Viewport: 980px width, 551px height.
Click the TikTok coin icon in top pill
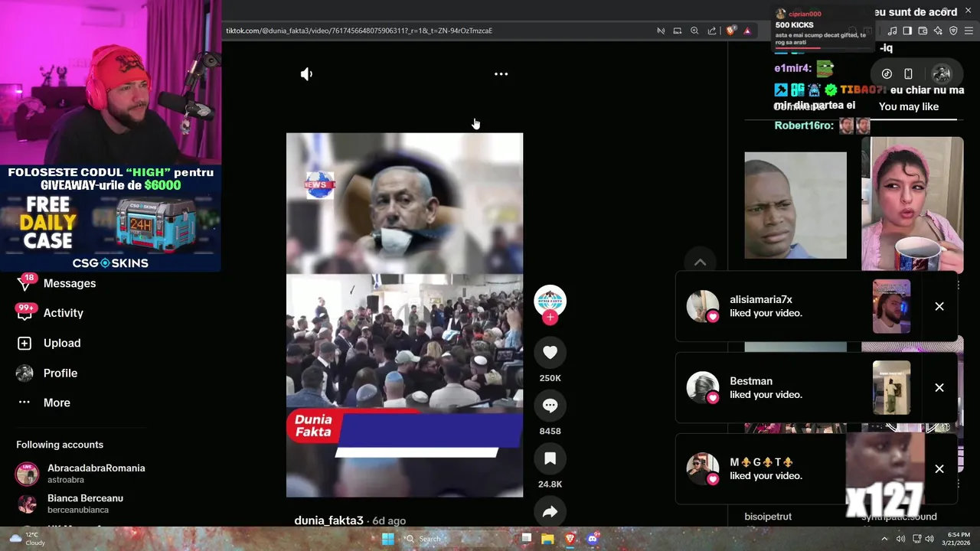tap(887, 73)
